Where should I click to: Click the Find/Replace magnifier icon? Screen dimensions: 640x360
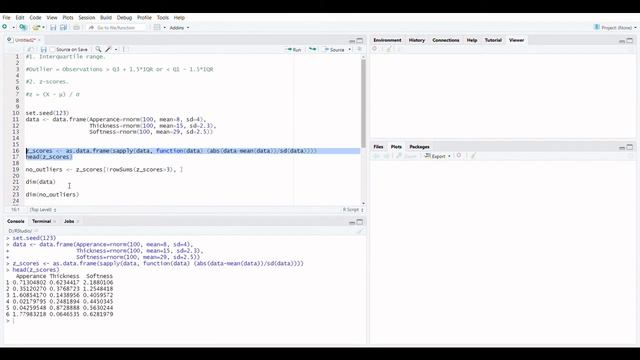pyautogui.click(x=98, y=49)
